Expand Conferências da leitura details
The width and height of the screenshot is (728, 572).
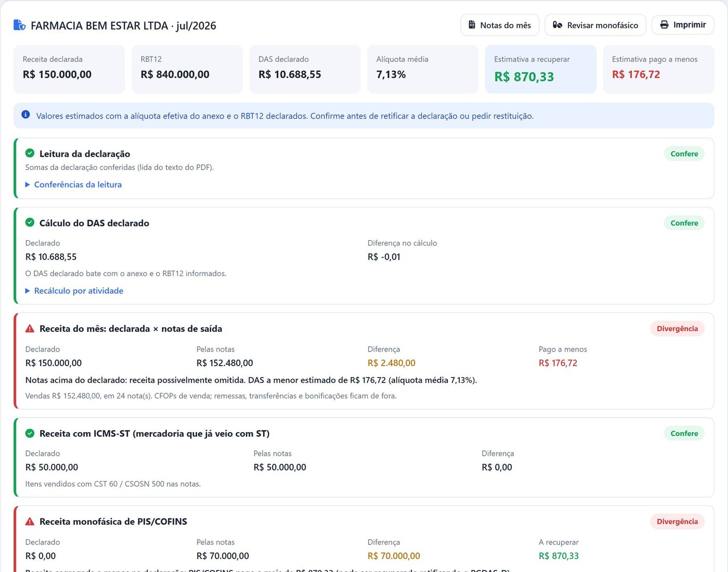click(x=73, y=185)
